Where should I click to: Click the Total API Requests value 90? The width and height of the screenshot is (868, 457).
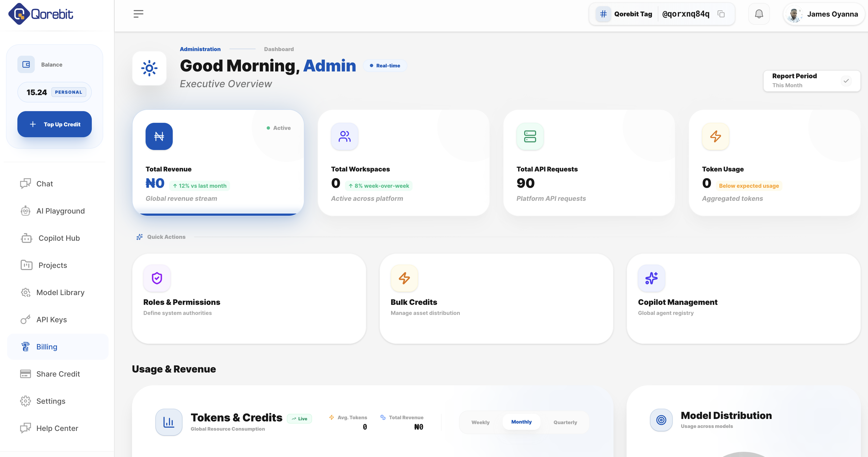pos(525,183)
